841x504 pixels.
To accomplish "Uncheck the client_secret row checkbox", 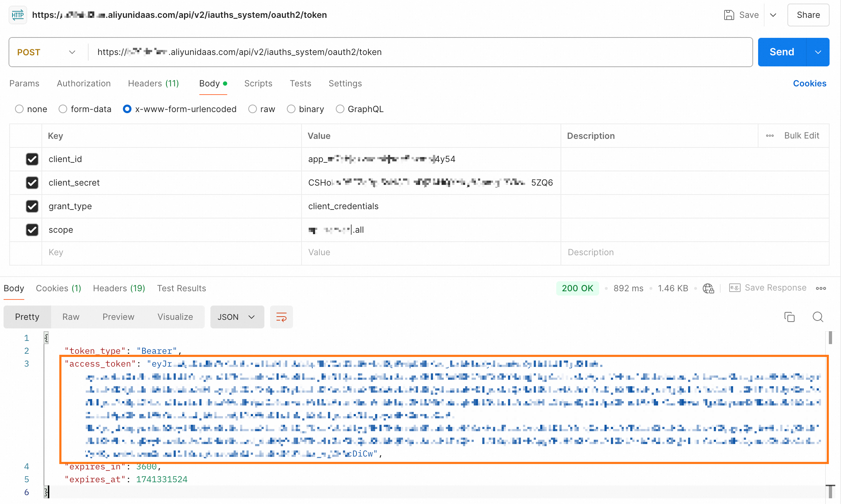I will pyautogui.click(x=32, y=183).
